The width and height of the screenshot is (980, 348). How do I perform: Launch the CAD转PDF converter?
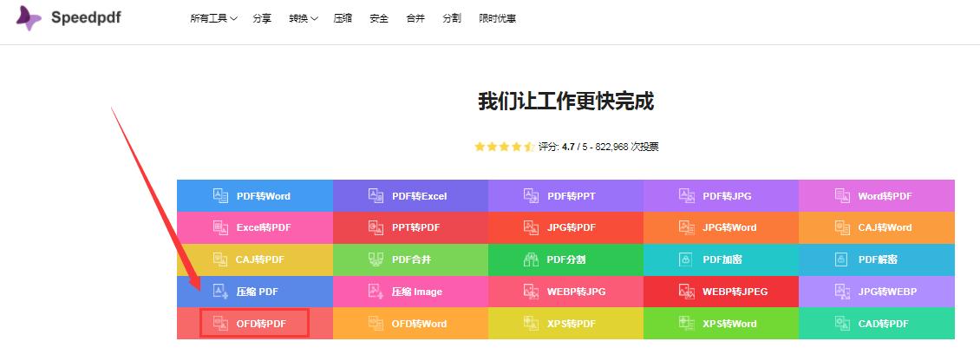tap(877, 323)
